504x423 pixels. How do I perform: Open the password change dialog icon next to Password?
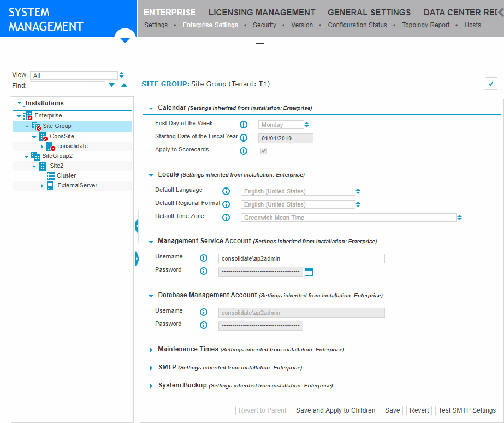point(309,272)
